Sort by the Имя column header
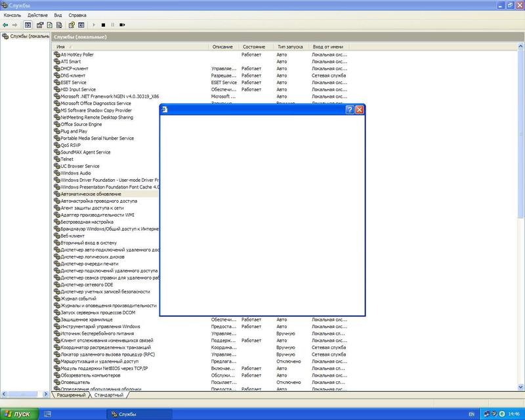This screenshot has width=525, height=420. click(x=131, y=47)
